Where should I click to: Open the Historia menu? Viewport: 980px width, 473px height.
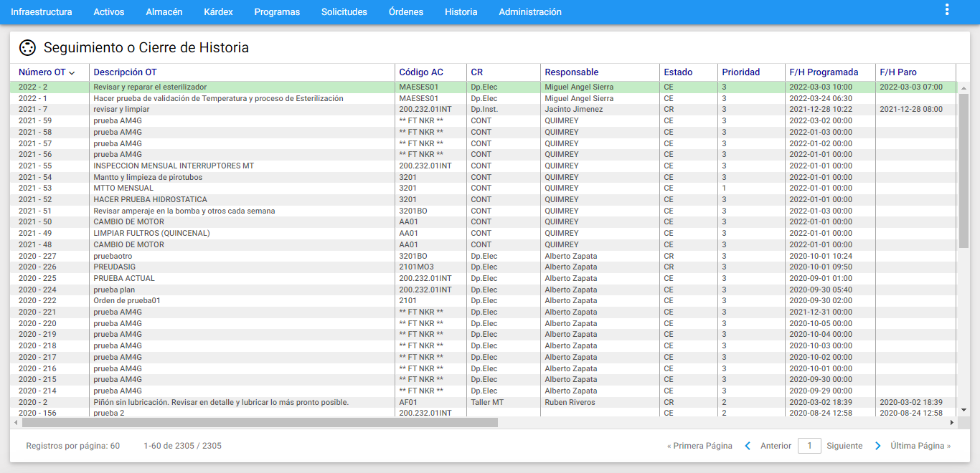[461, 12]
